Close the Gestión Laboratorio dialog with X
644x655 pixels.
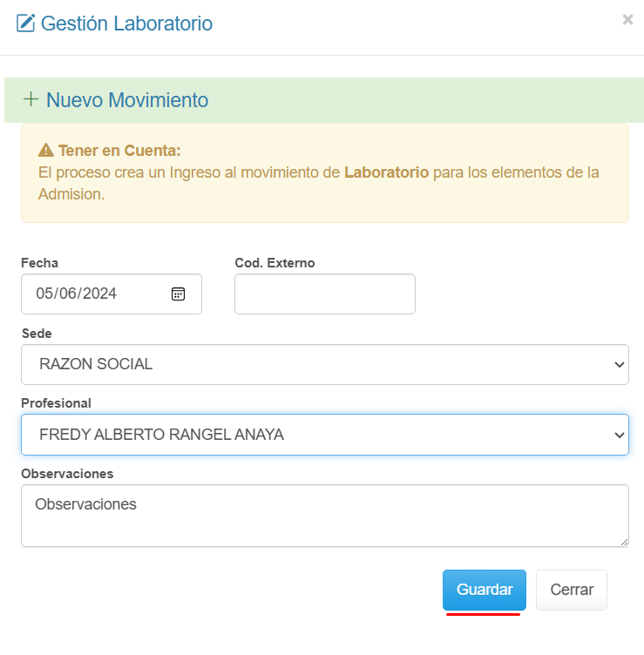pyautogui.click(x=627, y=20)
